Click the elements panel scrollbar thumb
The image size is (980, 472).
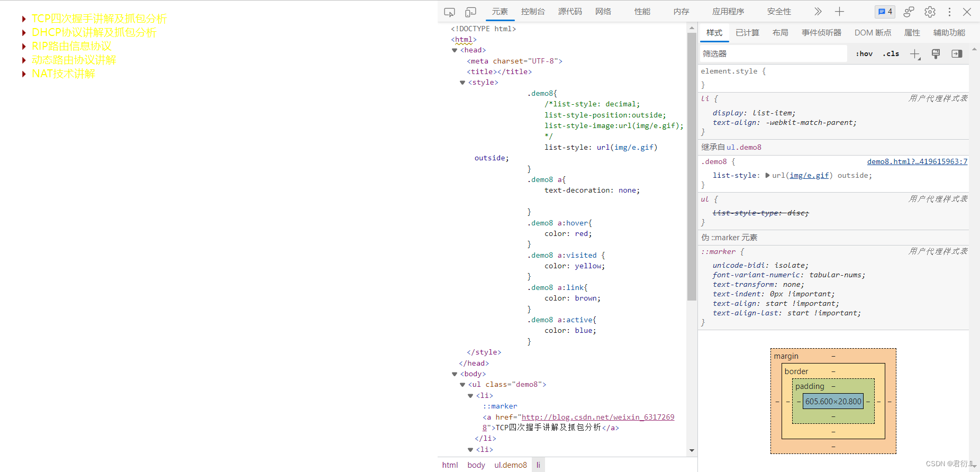[x=692, y=167]
